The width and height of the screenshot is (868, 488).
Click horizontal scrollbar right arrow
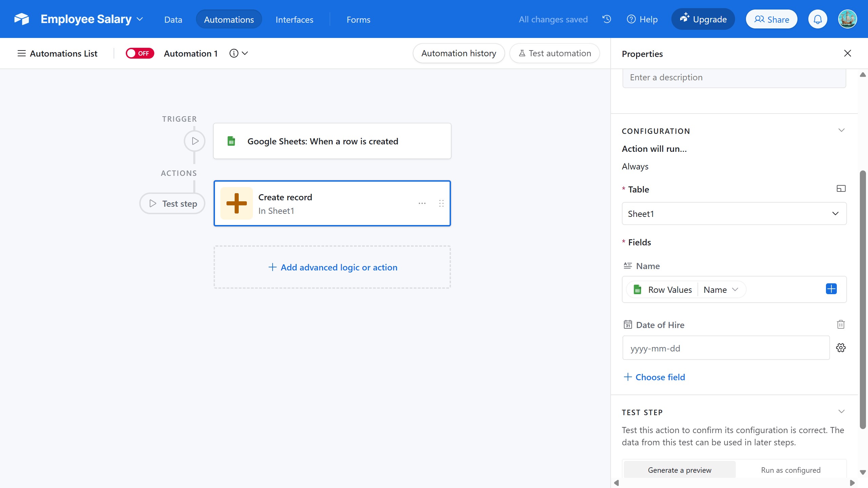point(852,483)
